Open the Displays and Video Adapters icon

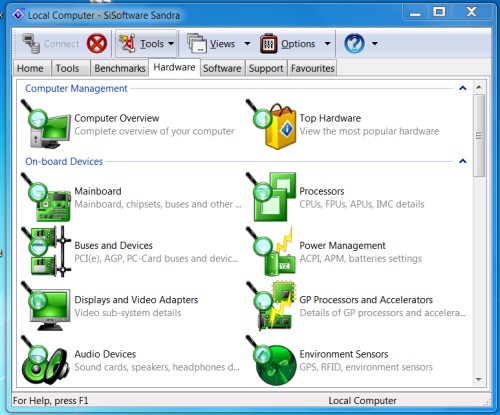pyautogui.click(x=46, y=306)
